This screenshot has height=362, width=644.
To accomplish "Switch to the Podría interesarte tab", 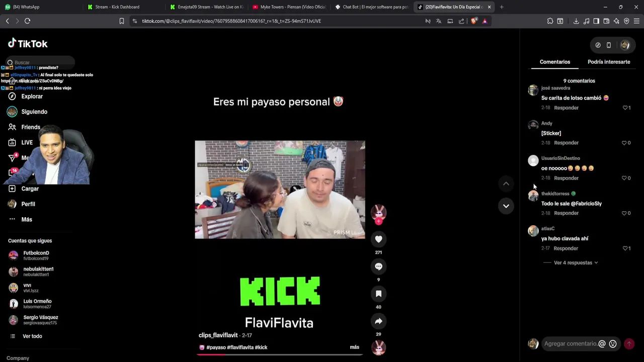I will pyautogui.click(x=609, y=62).
